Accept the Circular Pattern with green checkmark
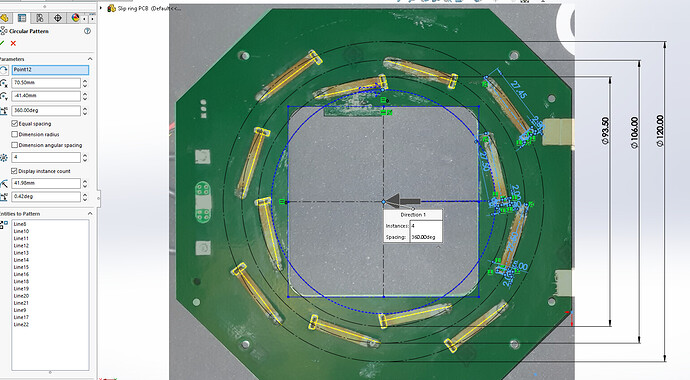Screen dimensions: 690x380 click(2, 43)
